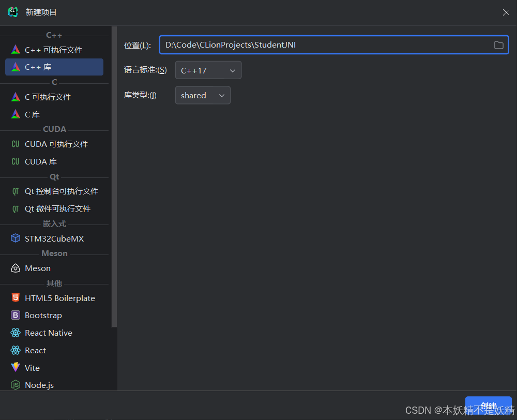Choose C 可执行文件 project type
This screenshot has height=420, width=517.
(54, 97)
